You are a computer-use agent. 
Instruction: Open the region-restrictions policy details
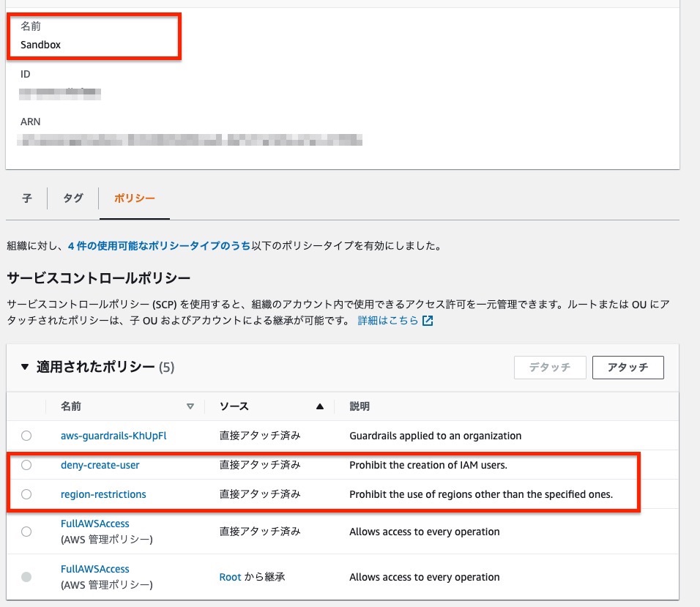pos(103,494)
